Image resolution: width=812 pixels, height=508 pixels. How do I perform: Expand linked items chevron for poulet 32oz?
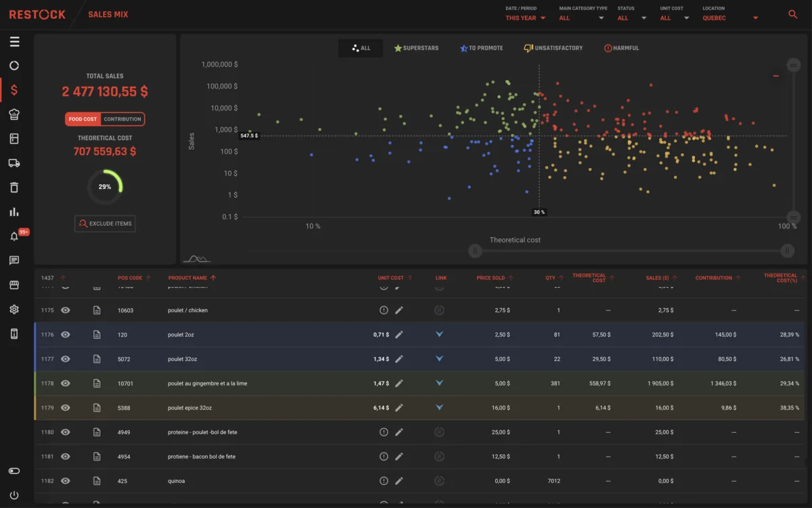click(439, 359)
